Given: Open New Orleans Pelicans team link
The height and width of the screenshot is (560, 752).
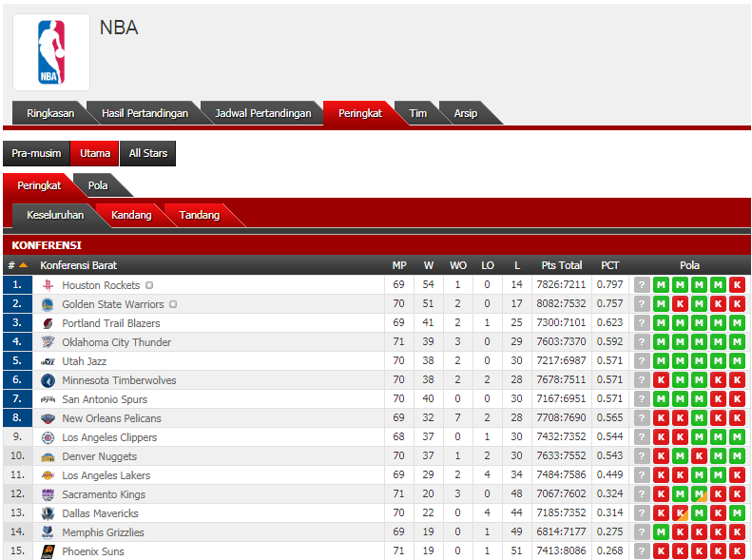Looking at the screenshot, I should coord(112,418).
